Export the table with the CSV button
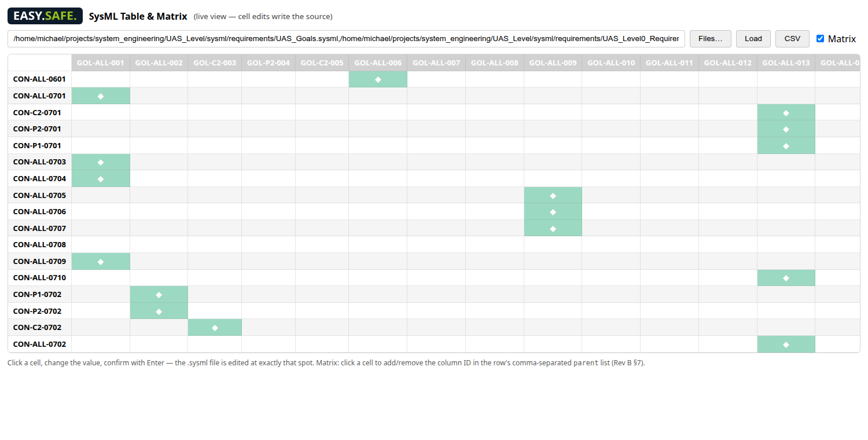This screenshot has height=440, width=868. tap(792, 39)
